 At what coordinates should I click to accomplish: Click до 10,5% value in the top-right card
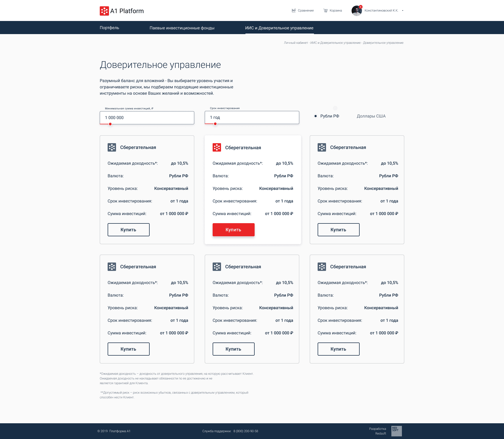390,163
